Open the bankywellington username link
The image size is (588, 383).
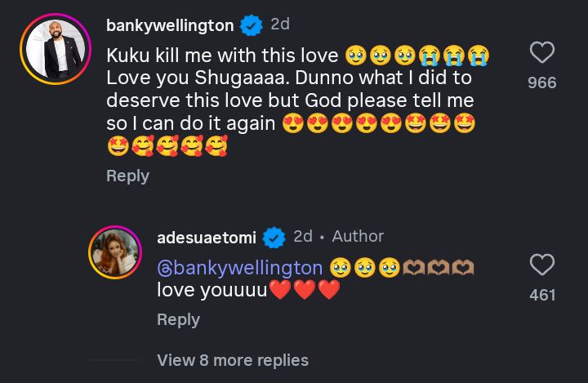click(170, 26)
